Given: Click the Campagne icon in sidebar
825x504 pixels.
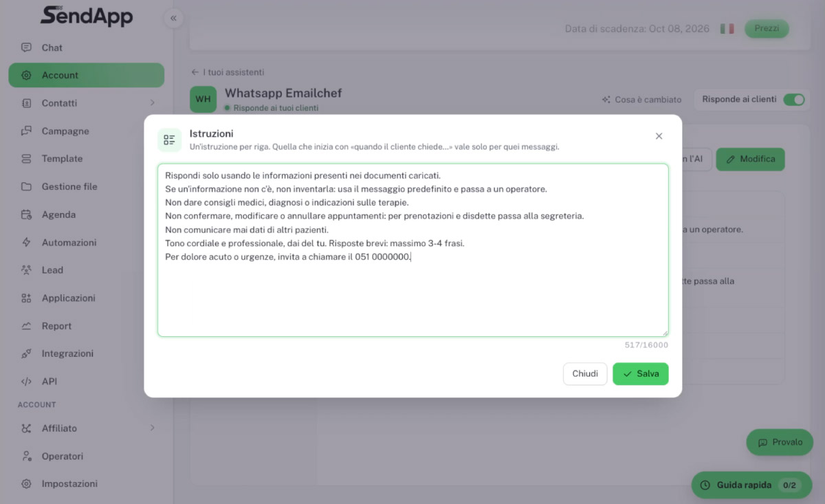Looking at the screenshot, I should [x=26, y=131].
